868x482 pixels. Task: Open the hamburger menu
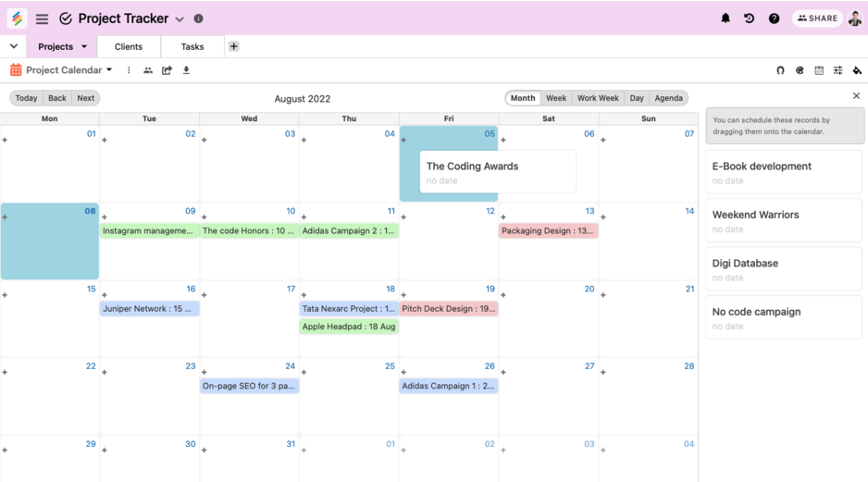tap(42, 19)
